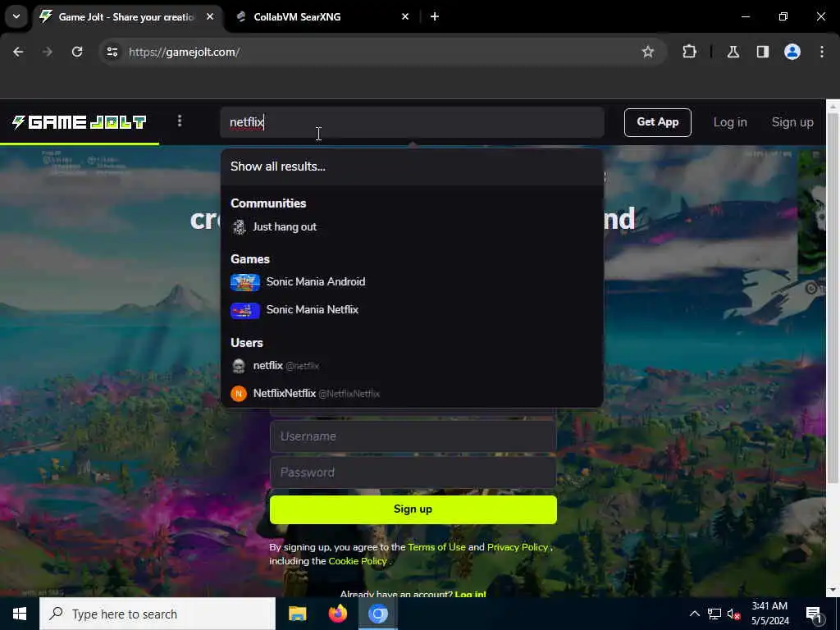This screenshot has width=840, height=630.
Task: Focus the Username field
Action: tap(413, 436)
